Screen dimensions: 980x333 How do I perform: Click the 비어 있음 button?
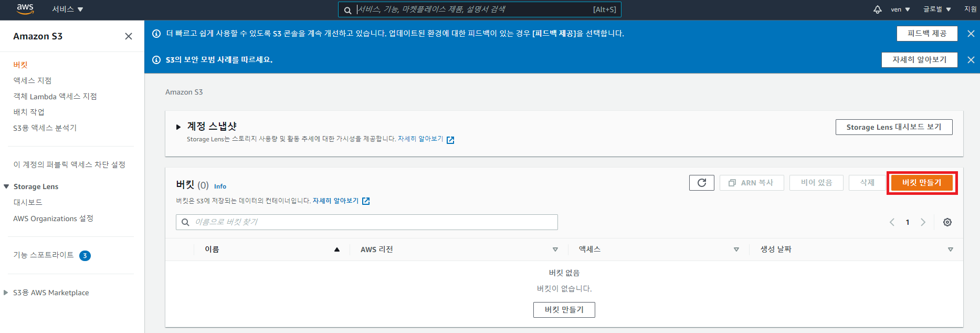(x=816, y=183)
